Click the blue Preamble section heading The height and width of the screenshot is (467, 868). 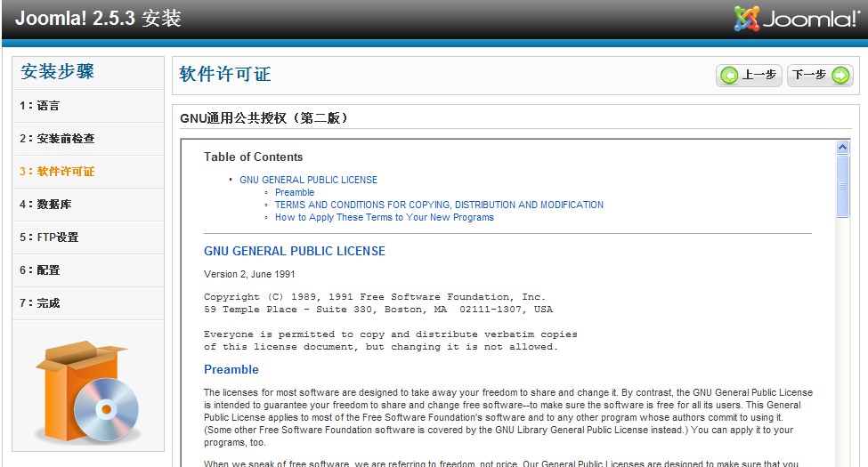click(231, 370)
